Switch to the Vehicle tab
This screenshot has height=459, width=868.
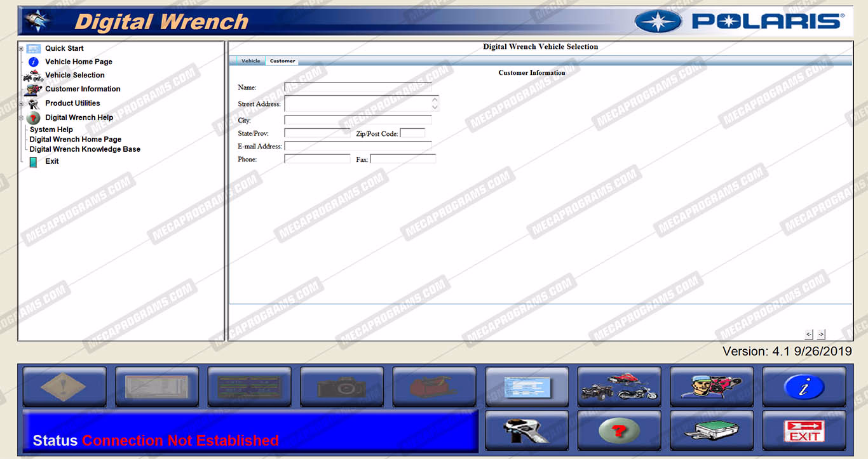[x=250, y=61]
